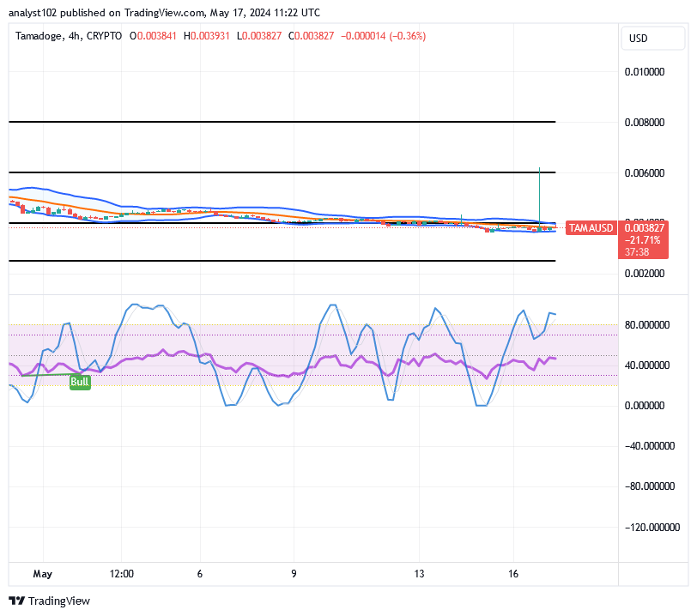Click the horizontal black line at 0.006000
The image size is (697, 616).
(282, 172)
